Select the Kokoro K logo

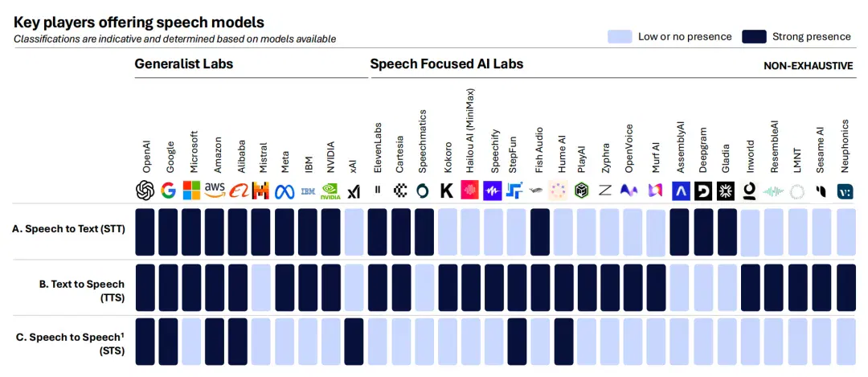(x=447, y=191)
